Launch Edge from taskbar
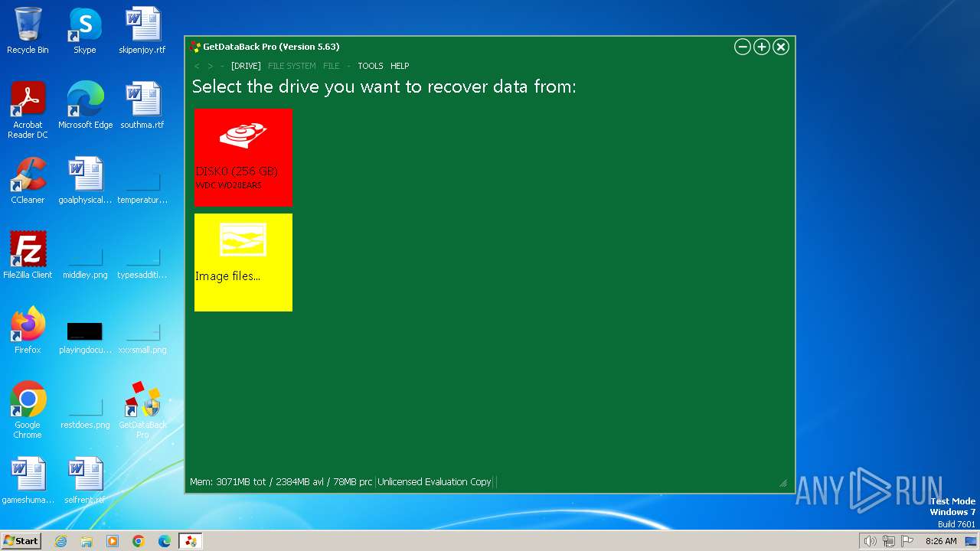The image size is (980, 551). pyautogui.click(x=165, y=541)
